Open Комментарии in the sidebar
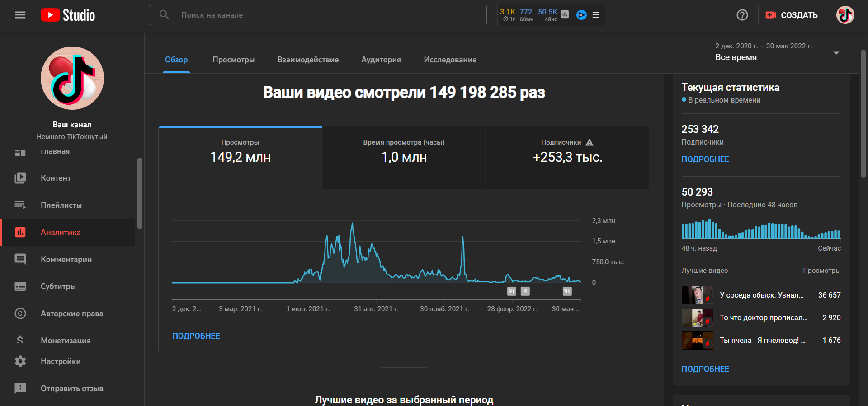 [x=68, y=259]
